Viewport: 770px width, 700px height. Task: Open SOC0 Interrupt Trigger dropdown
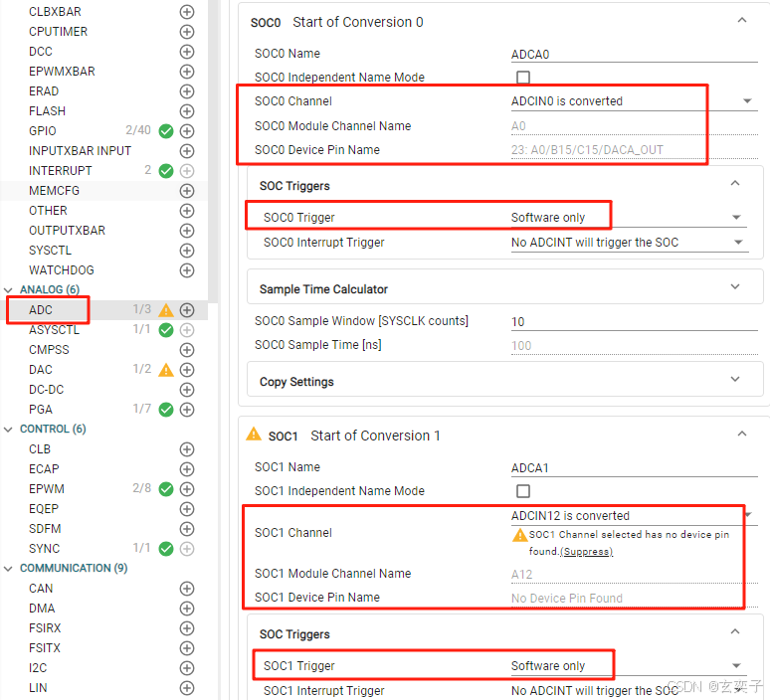[630, 243]
